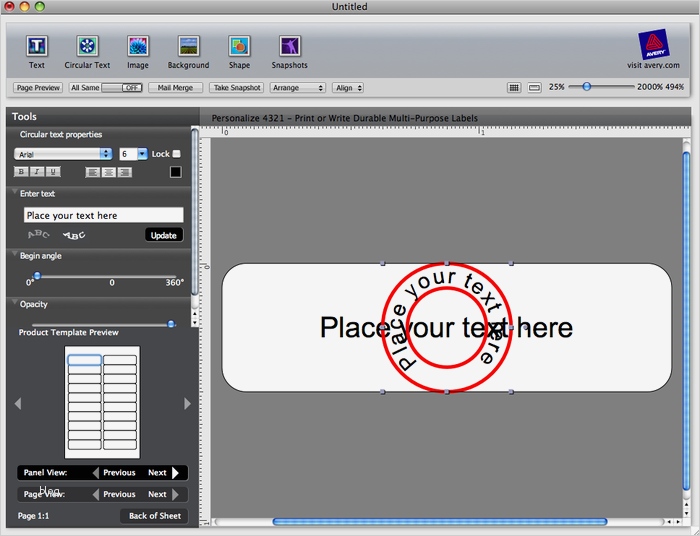Click the Place your text here field
This screenshot has width=700, height=536.
[103, 215]
